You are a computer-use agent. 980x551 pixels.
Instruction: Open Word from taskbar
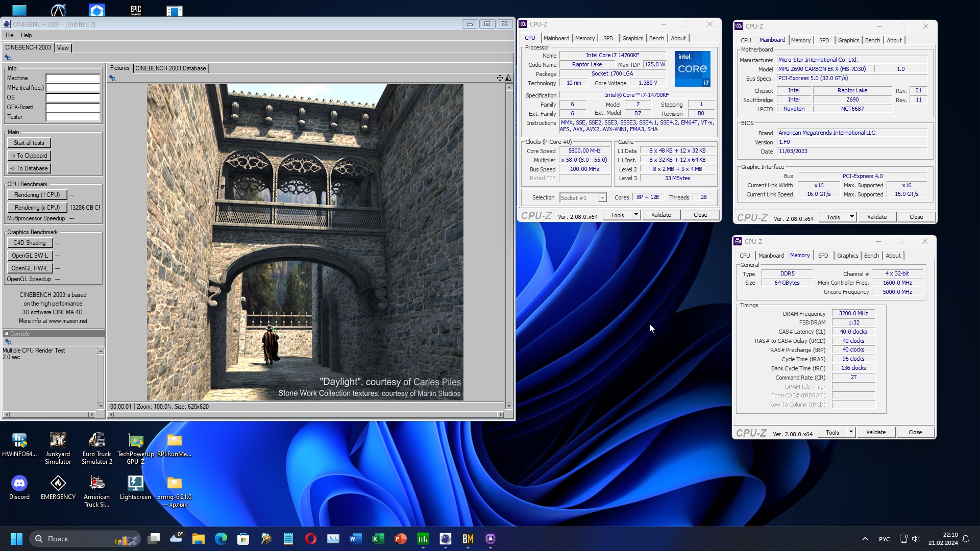(356, 539)
